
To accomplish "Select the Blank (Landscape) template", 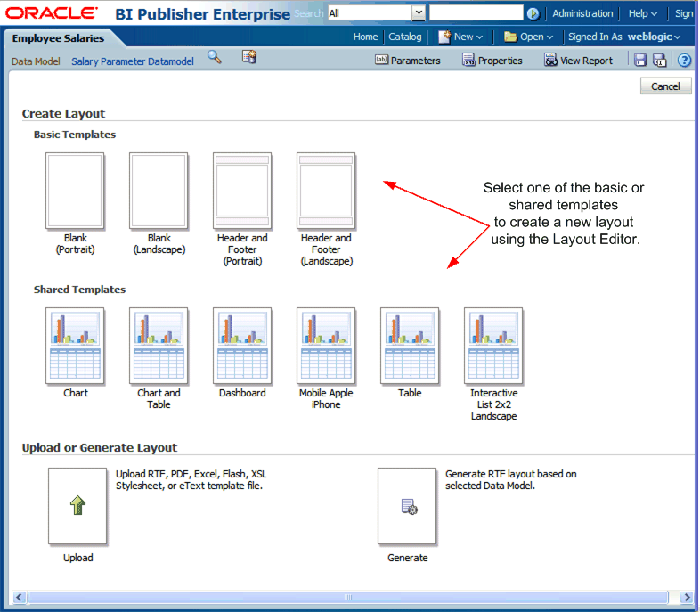I will coord(159,191).
